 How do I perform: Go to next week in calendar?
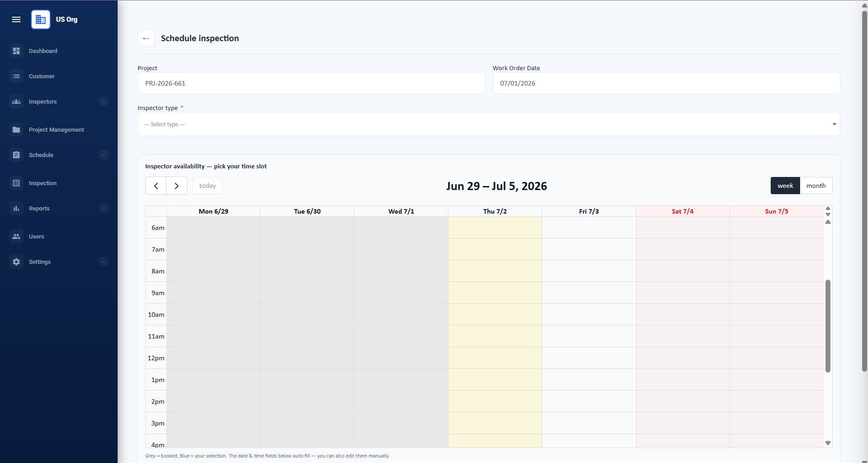point(176,186)
